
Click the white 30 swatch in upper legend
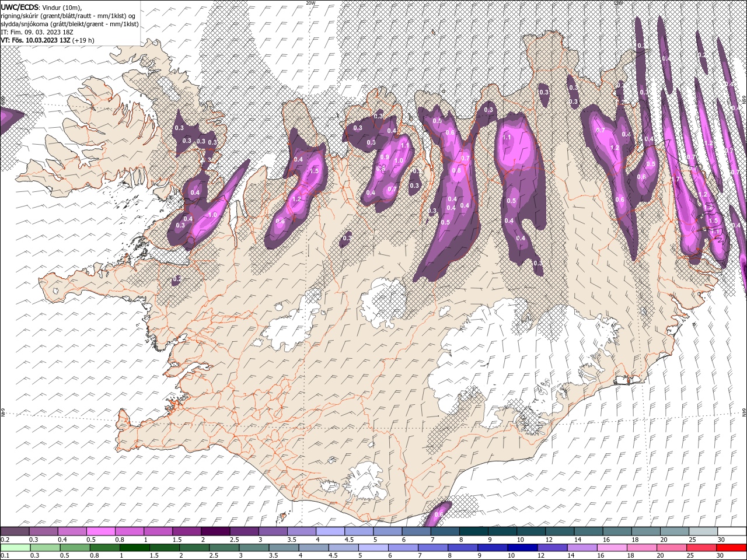coord(732,531)
